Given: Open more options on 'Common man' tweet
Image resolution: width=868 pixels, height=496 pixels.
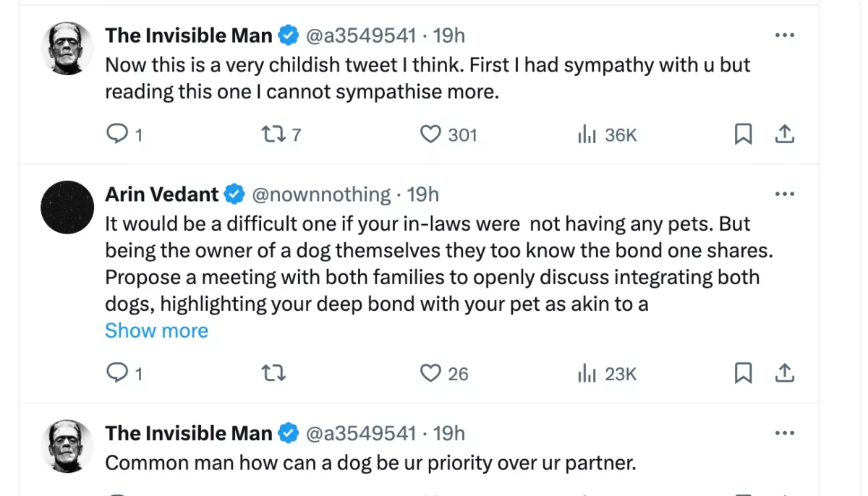Looking at the screenshot, I should 784,433.
